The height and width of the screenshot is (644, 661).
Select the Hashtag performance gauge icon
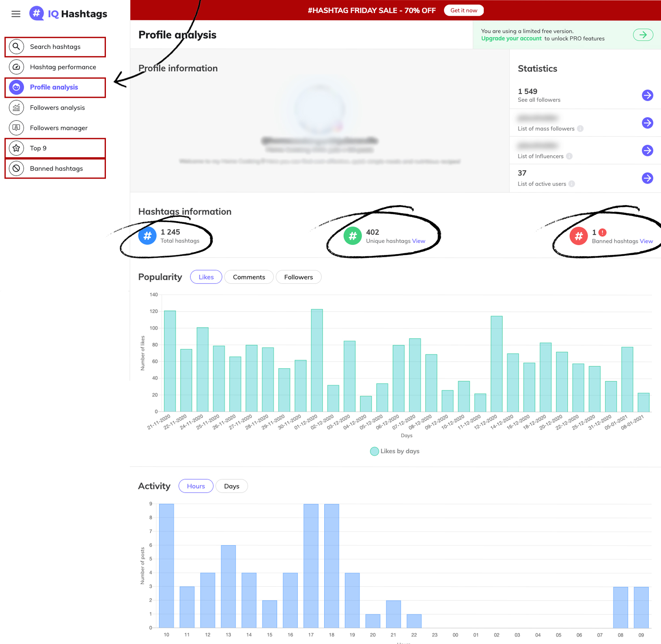point(16,67)
